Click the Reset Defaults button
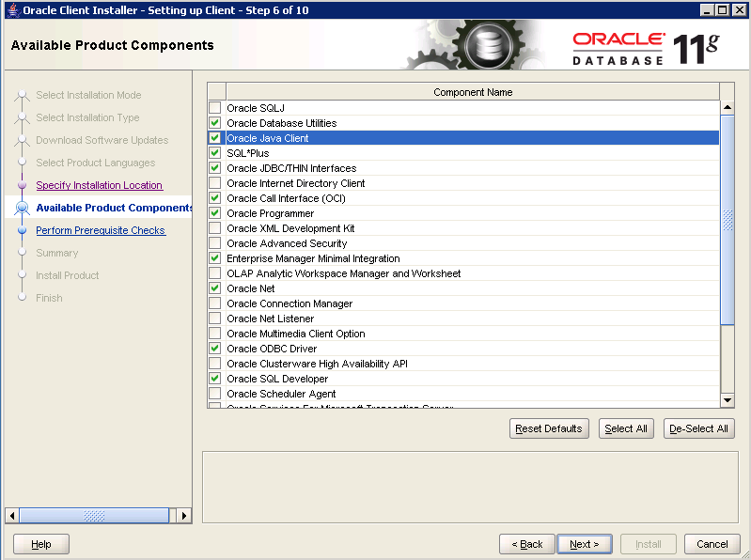This screenshot has width=751, height=560. coord(549,428)
